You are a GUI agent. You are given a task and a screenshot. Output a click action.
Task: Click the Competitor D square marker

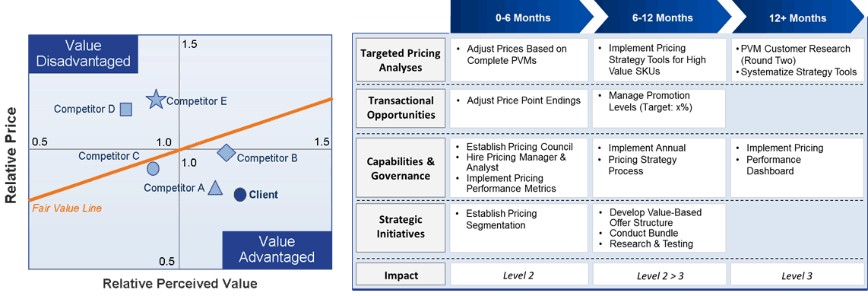(x=125, y=110)
